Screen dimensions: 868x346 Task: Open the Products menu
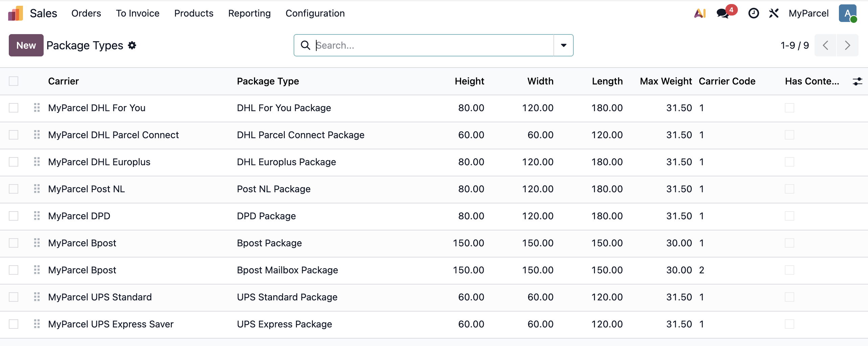(194, 13)
